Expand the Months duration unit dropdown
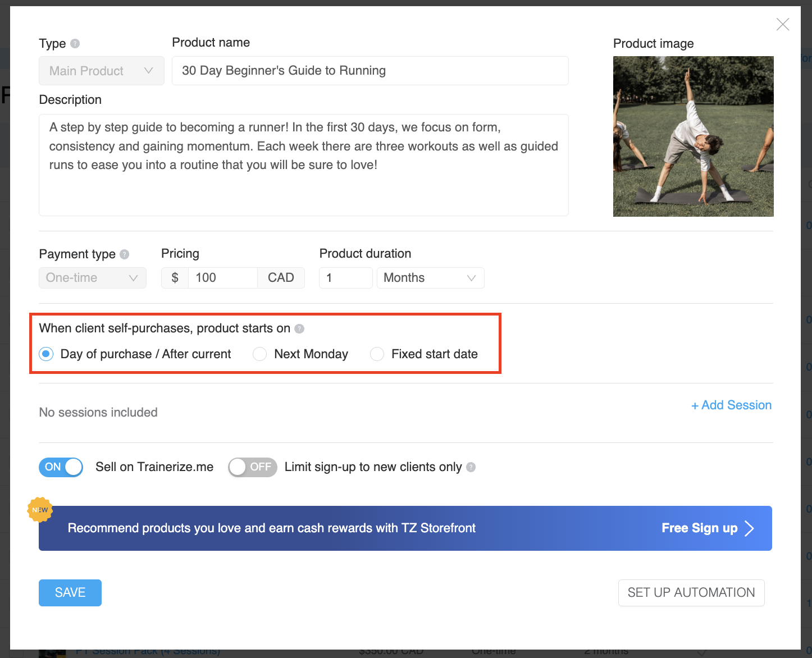The width and height of the screenshot is (812, 658). click(x=430, y=278)
